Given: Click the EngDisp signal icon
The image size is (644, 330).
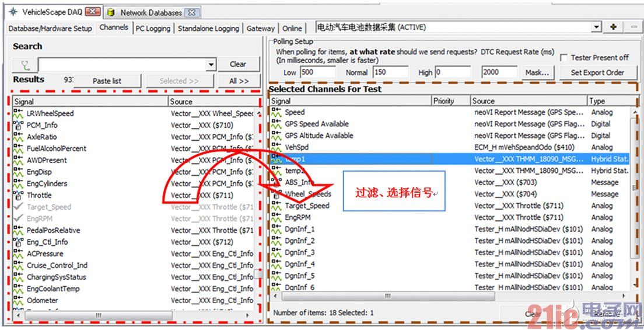Looking at the screenshot, I should (x=18, y=172).
